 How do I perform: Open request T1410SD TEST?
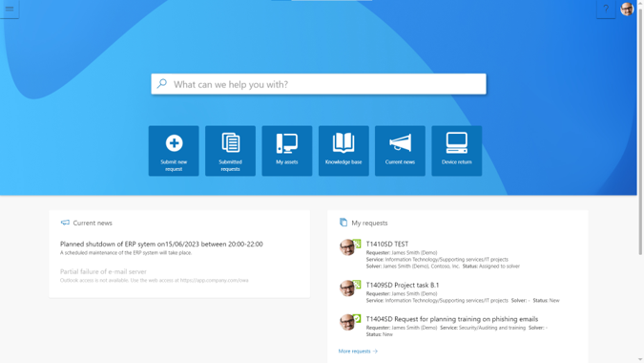pos(387,244)
